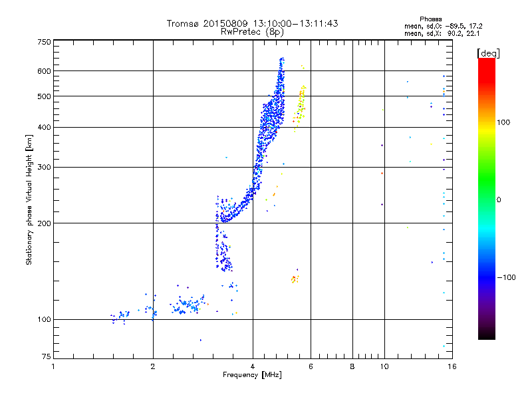The image size is (532, 399).
Task: Click the plot title "Tromsø 20150809 13:10:00-13:11:43"
Action: point(252,23)
